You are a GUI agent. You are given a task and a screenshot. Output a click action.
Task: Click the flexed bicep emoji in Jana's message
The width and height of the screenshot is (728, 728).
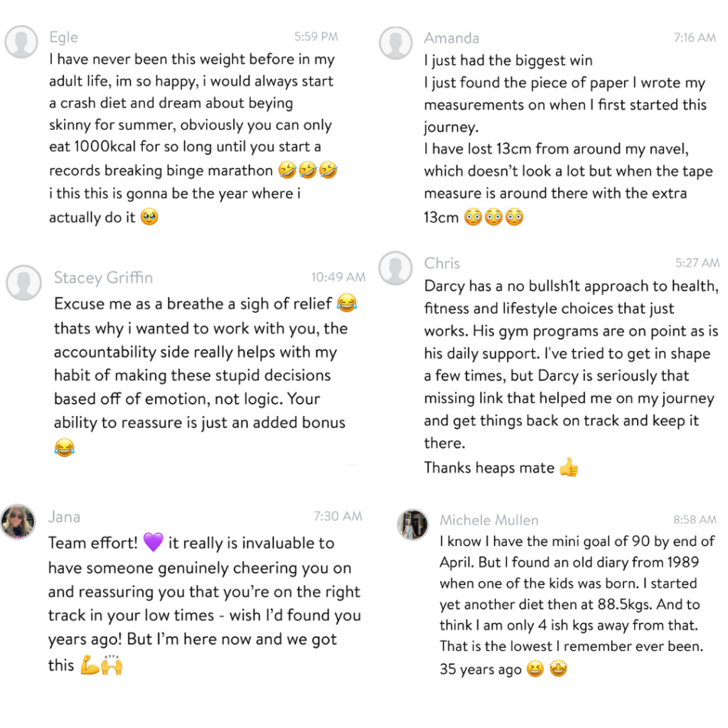coord(90,665)
